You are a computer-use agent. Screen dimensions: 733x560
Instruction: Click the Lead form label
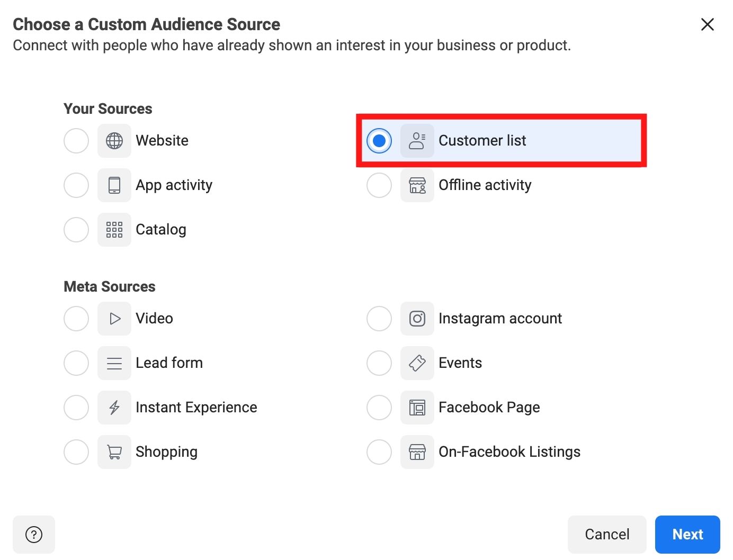point(169,363)
